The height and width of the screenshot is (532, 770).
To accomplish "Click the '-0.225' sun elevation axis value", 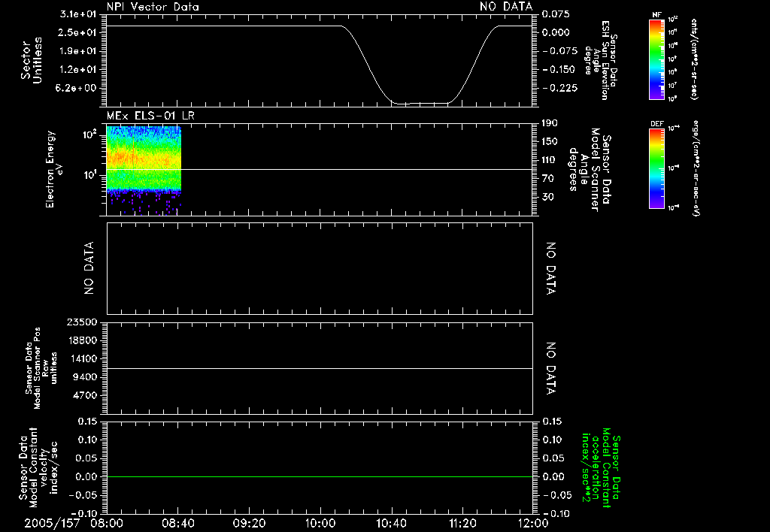I will 559,88.
